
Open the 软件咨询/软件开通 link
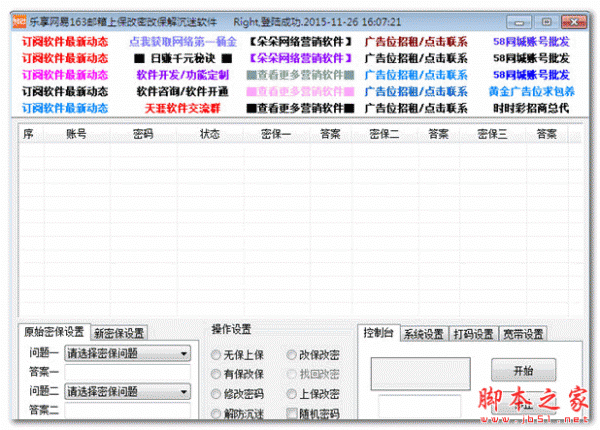point(183,91)
